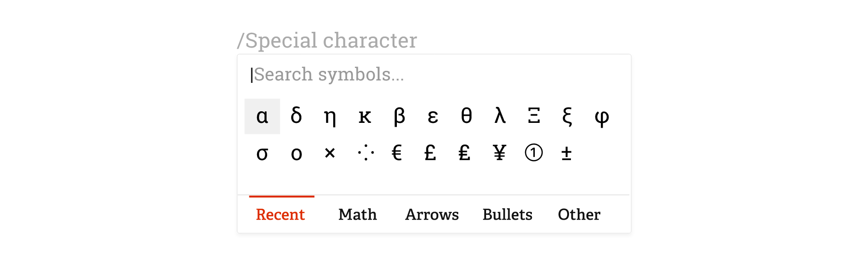The height and width of the screenshot is (265, 868).
Task: Insert the euro € currency symbol
Action: (397, 154)
